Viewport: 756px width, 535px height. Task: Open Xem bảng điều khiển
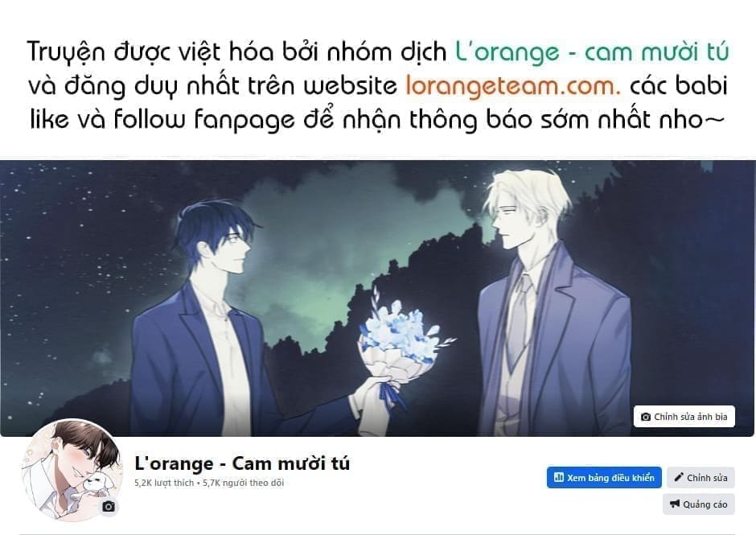604,478
